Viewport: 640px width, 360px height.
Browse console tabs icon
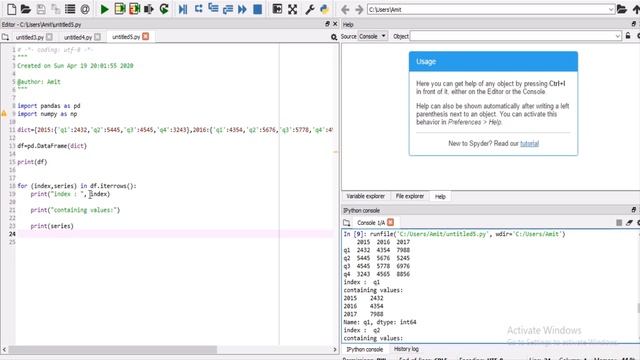(347, 222)
